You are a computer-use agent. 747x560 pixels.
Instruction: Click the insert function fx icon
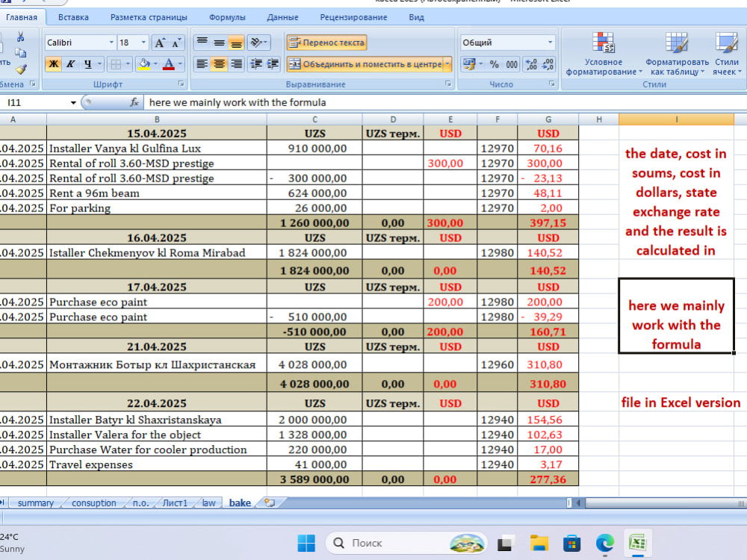tap(134, 102)
